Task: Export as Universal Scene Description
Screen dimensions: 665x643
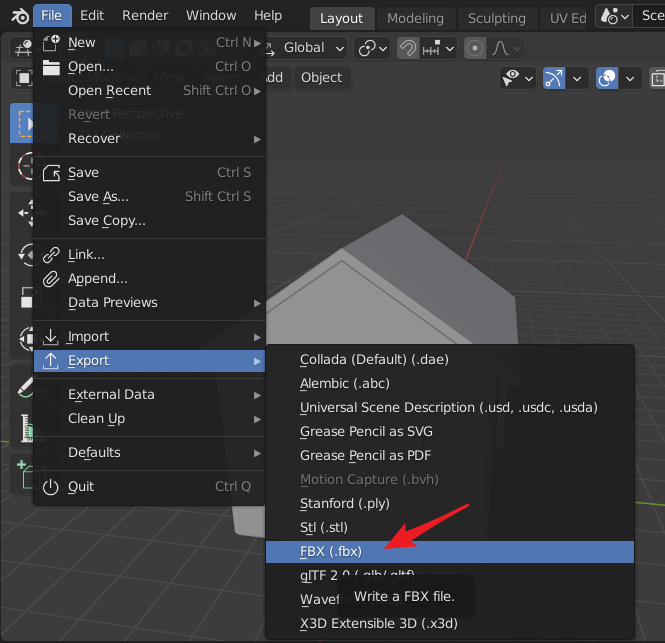Action: tap(450, 408)
